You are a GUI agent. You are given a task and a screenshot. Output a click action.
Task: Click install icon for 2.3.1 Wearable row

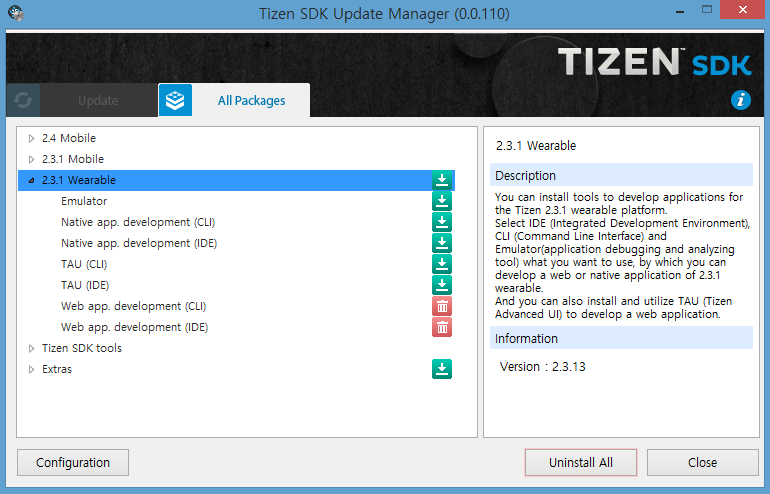click(441, 180)
